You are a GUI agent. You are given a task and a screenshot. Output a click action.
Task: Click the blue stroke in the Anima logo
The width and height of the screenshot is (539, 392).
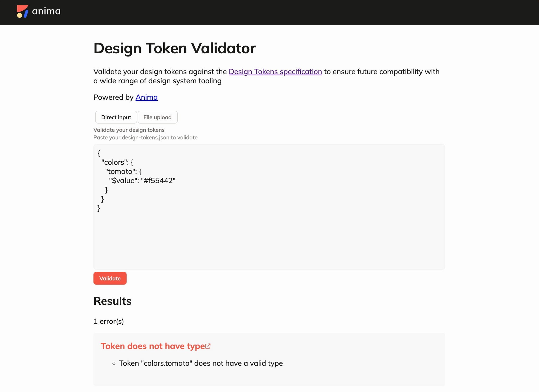click(x=26, y=14)
